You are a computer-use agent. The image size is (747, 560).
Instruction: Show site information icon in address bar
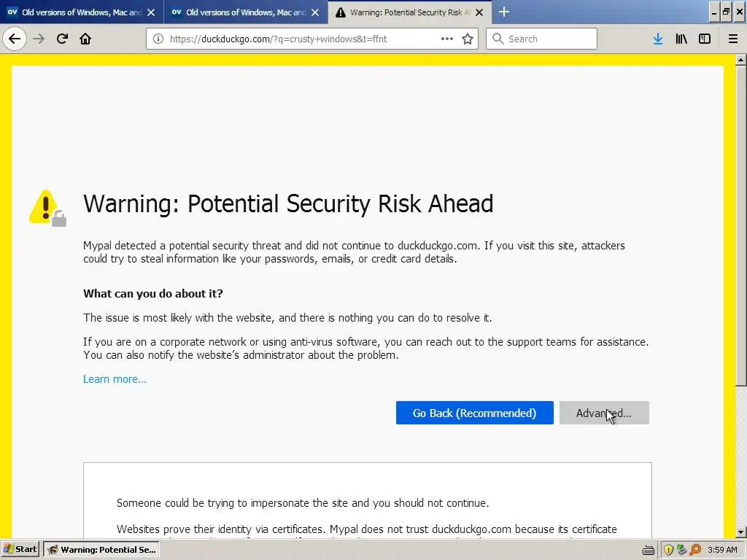coord(158,39)
